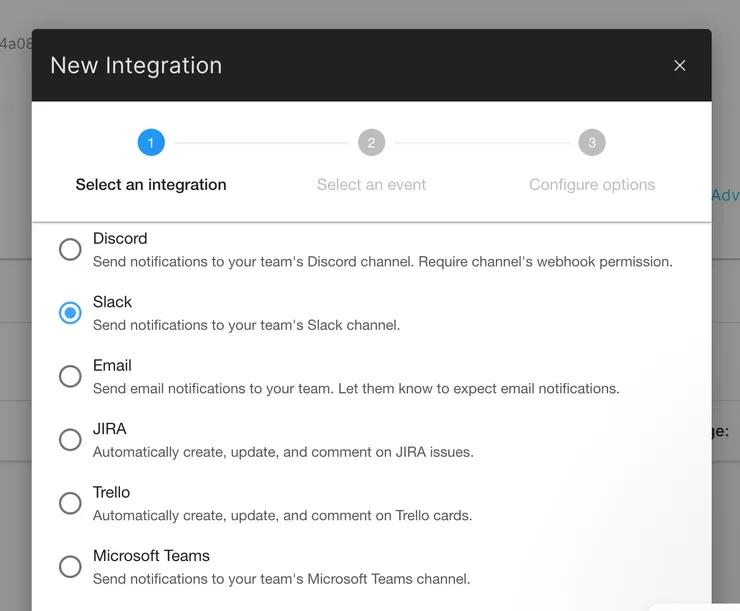Image resolution: width=740 pixels, height=611 pixels.
Task: Select the Discord radio button
Action: pos(70,249)
